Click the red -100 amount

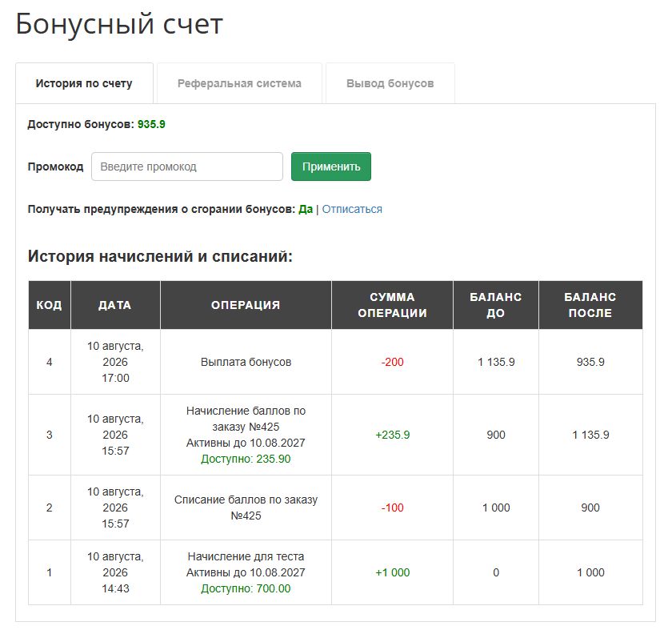393,508
